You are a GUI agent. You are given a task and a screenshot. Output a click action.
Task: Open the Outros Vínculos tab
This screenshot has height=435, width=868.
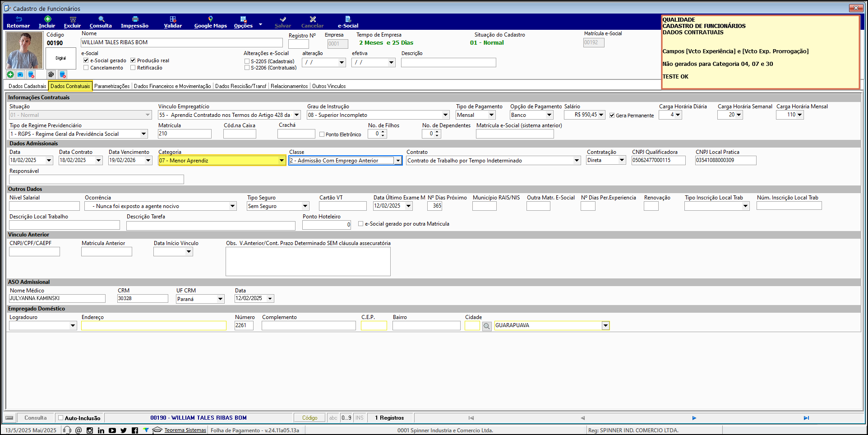click(x=329, y=86)
